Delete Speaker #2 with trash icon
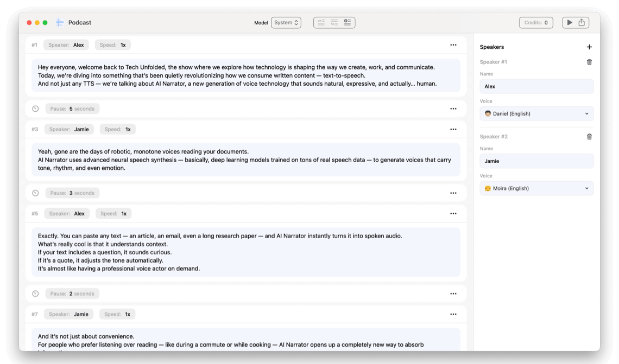 [589, 137]
